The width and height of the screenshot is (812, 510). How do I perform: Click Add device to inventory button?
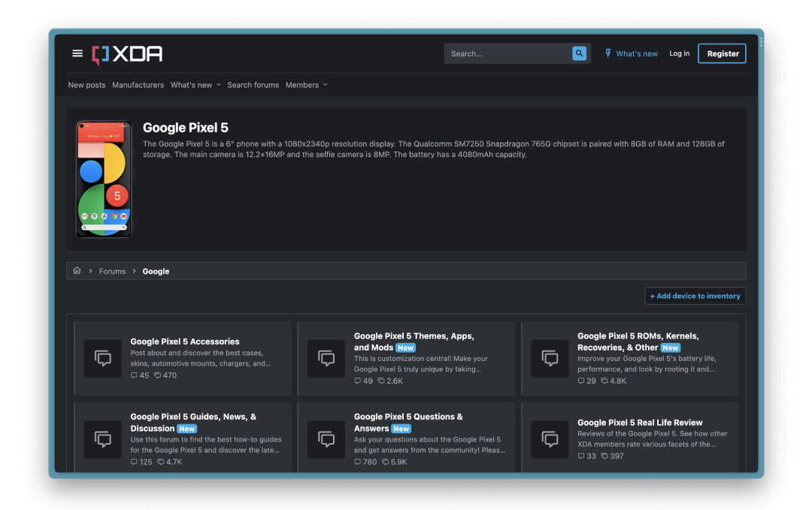tap(695, 296)
